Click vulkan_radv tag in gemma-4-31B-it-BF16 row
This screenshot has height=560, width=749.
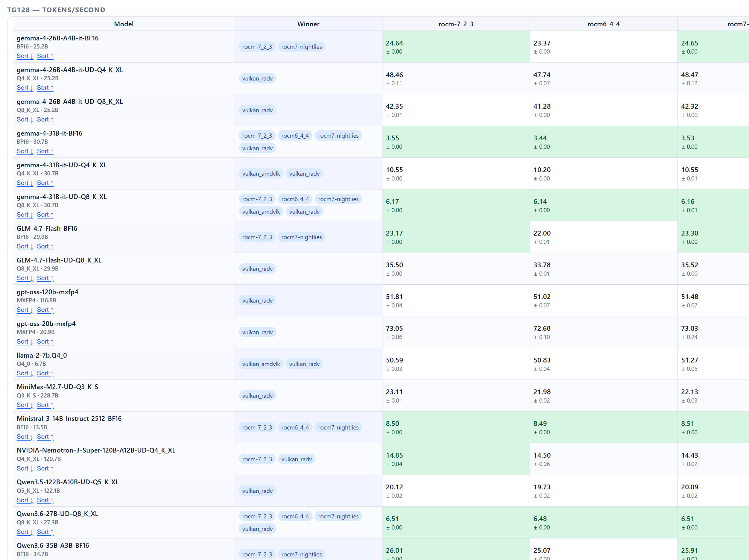257,148
